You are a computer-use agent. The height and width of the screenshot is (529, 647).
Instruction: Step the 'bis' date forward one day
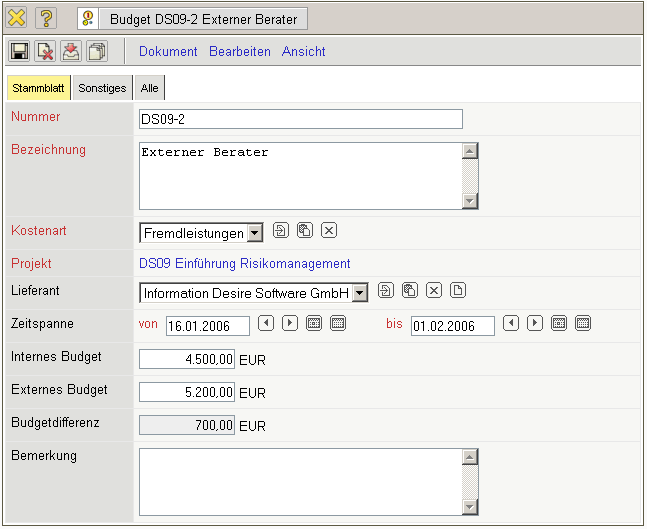click(x=535, y=323)
